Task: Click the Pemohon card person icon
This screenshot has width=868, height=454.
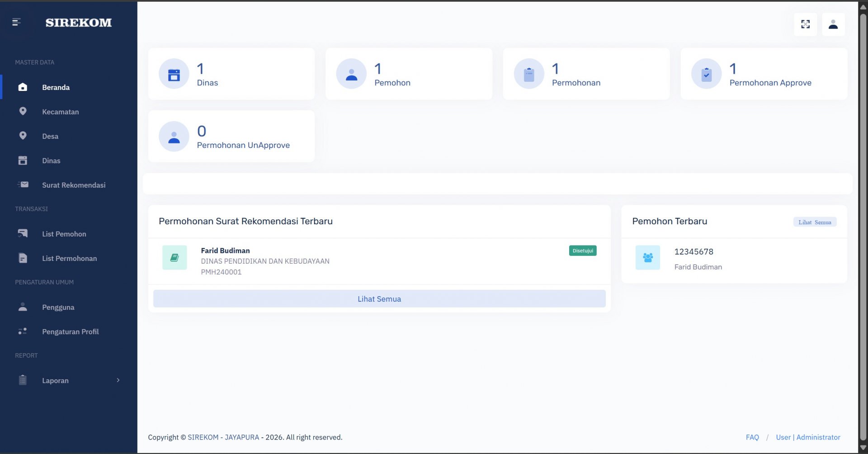Action: [x=351, y=74]
